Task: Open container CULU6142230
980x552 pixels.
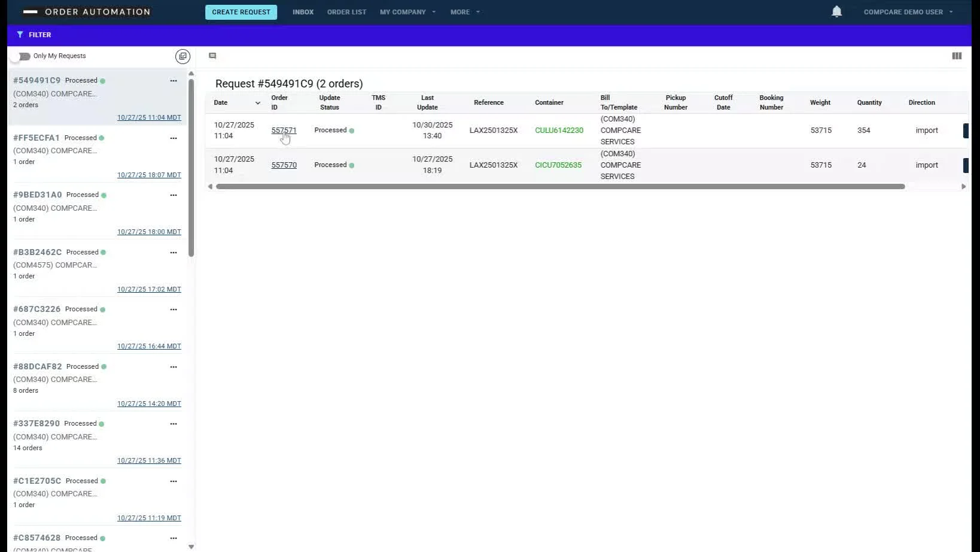Action: pos(559,131)
